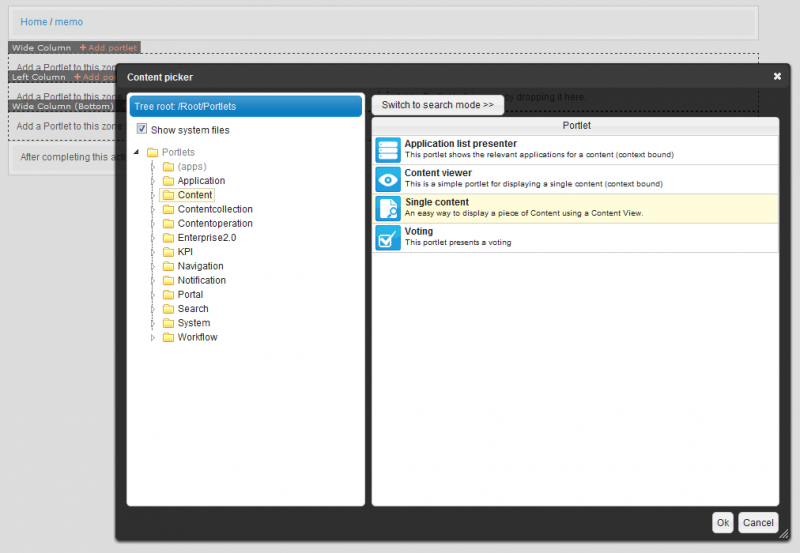Close the Content picker dialog with X

777,76
